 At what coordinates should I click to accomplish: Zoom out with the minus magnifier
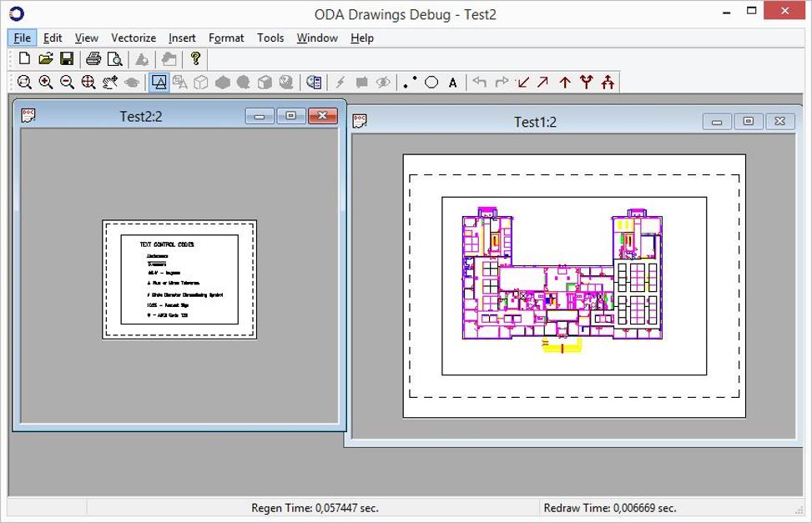67,83
